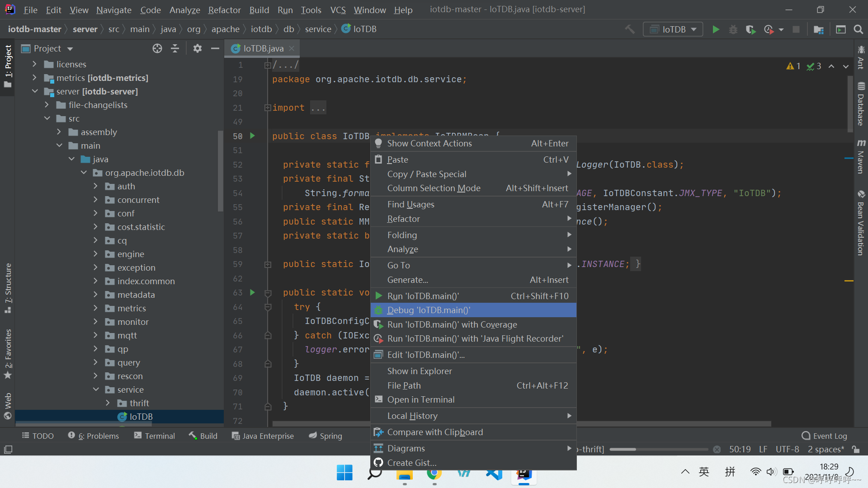Expand the licenses folder
The image size is (868, 488).
click(x=34, y=64)
